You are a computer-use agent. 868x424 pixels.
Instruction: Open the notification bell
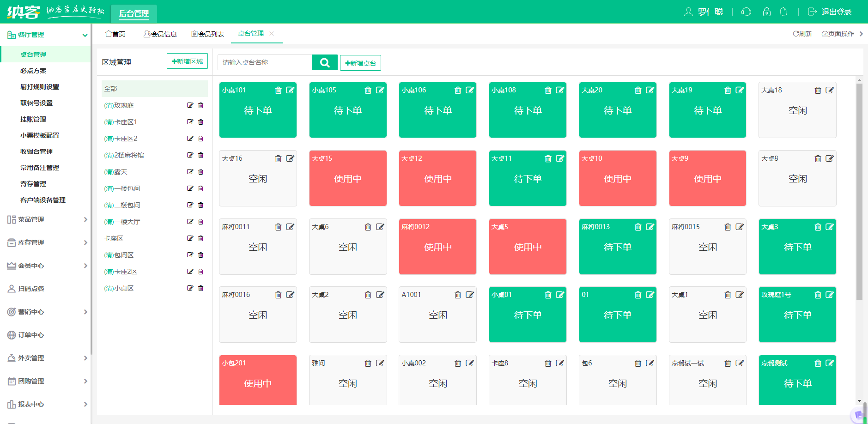[783, 12]
